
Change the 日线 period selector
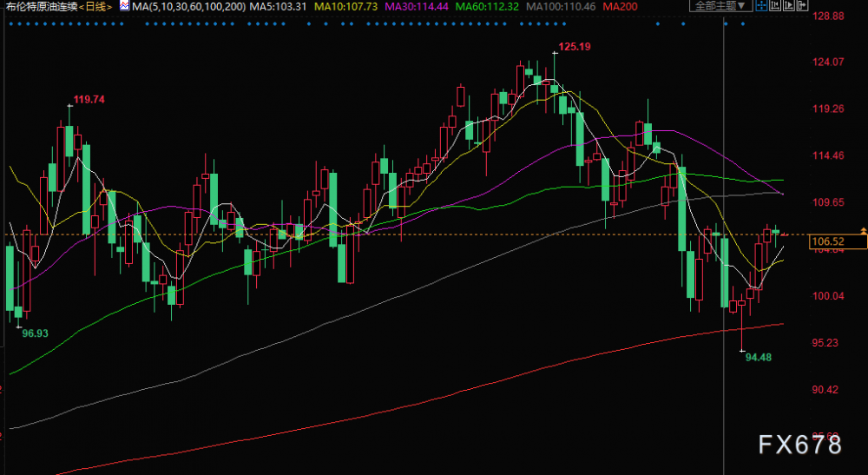pyautogui.click(x=96, y=7)
